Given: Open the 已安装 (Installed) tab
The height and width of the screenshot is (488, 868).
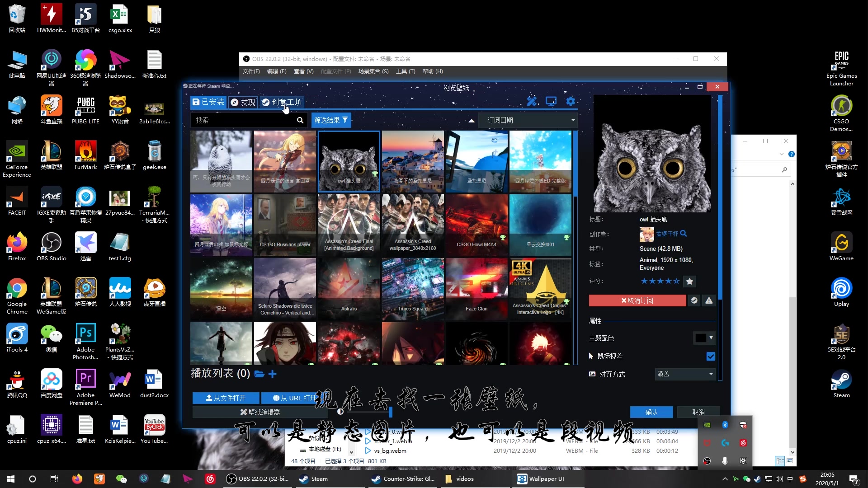Looking at the screenshot, I should [x=208, y=102].
